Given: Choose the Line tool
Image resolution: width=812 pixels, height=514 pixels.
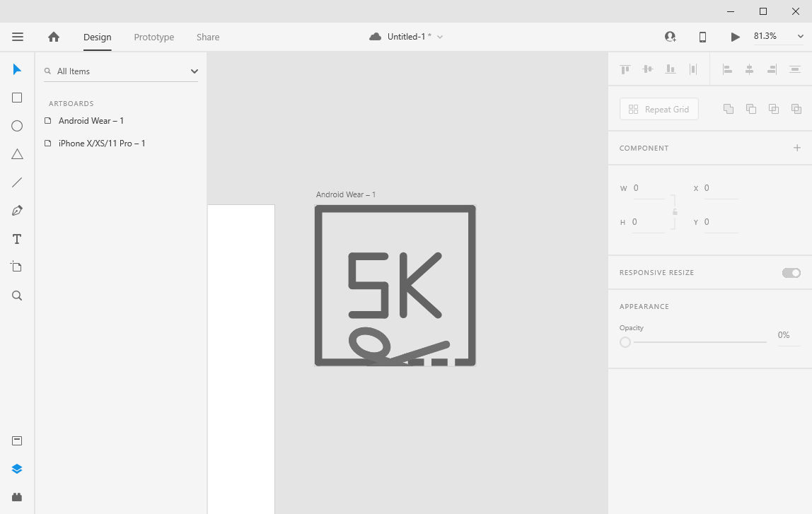Looking at the screenshot, I should (17, 182).
